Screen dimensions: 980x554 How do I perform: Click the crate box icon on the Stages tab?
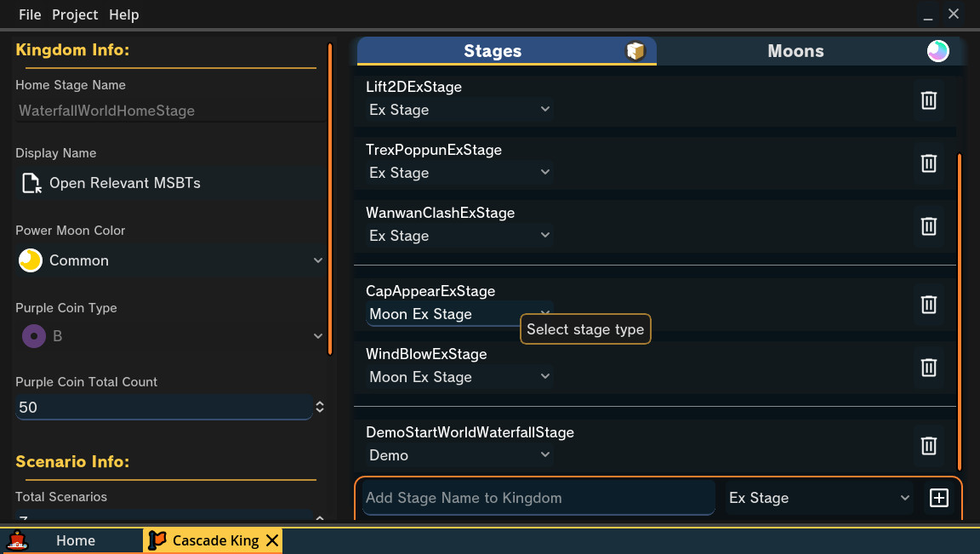click(x=636, y=50)
